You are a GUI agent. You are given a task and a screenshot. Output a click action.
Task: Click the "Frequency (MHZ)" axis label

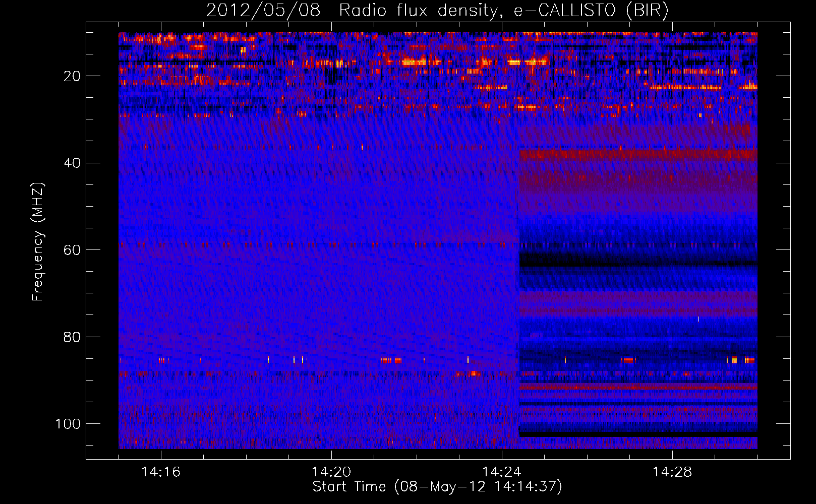[38, 241]
